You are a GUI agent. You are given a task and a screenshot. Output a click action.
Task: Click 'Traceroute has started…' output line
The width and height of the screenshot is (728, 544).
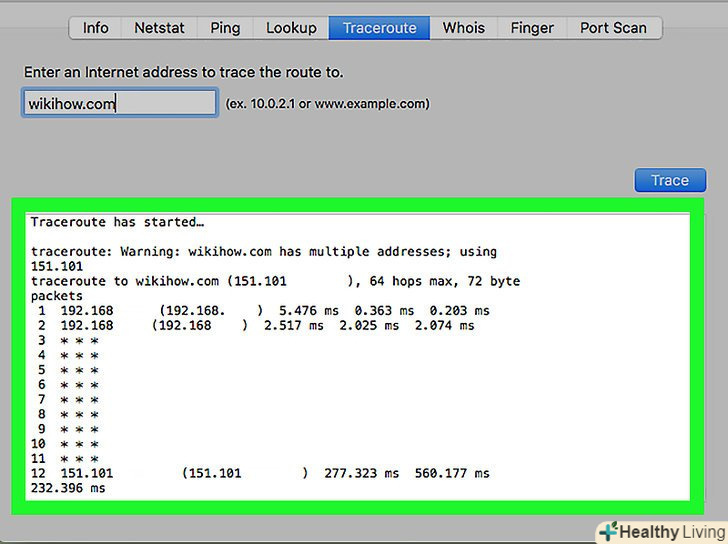(117, 222)
